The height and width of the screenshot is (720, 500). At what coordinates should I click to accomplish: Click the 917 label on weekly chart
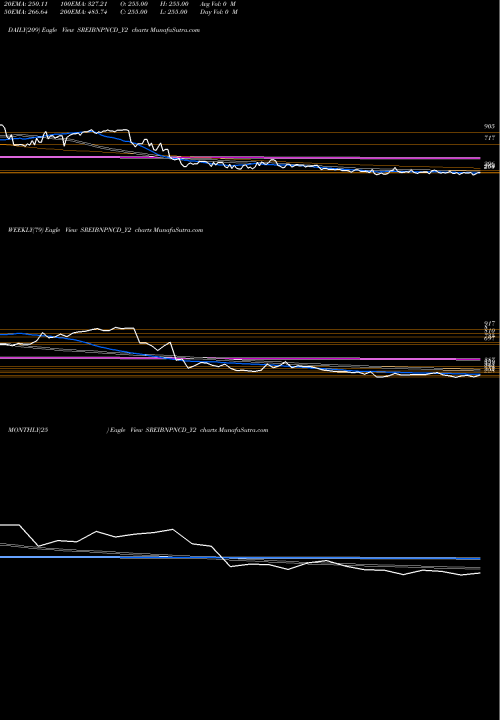tap(489, 324)
